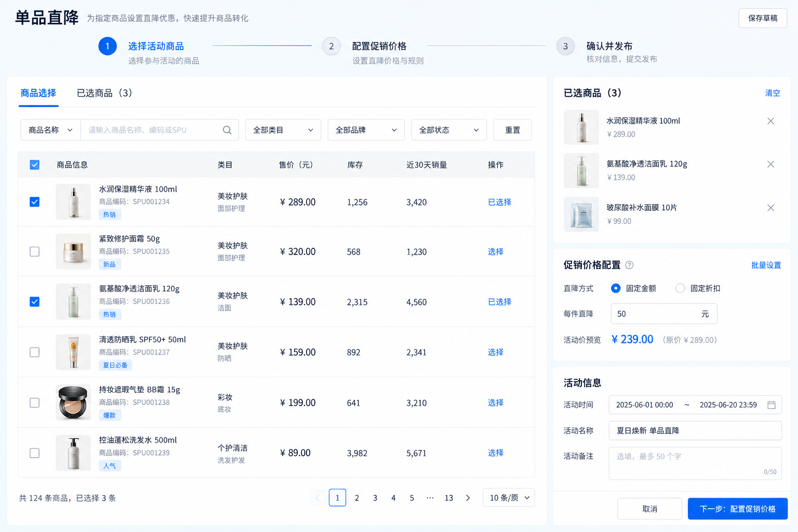Image resolution: width=798 pixels, height=532 pixels.
Task: Toggle select-all checkbox in table header
Action: coord(34,165)
